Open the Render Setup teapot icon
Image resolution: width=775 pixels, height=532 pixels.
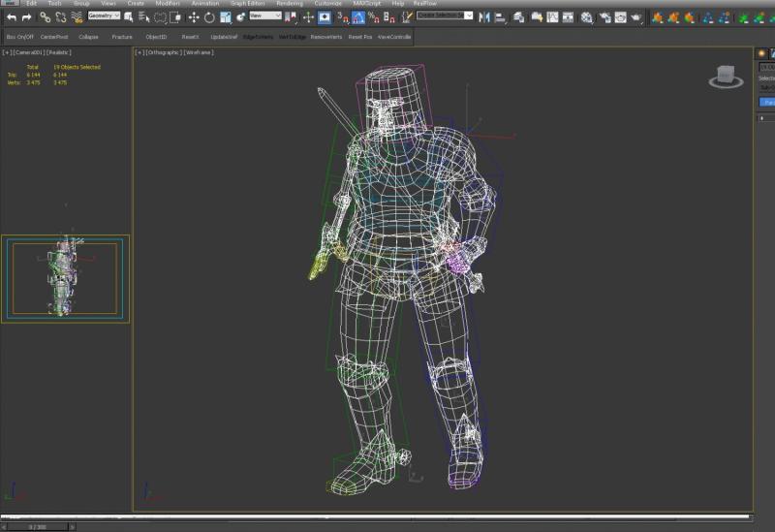pyautogui.click(x=621, y=17)
